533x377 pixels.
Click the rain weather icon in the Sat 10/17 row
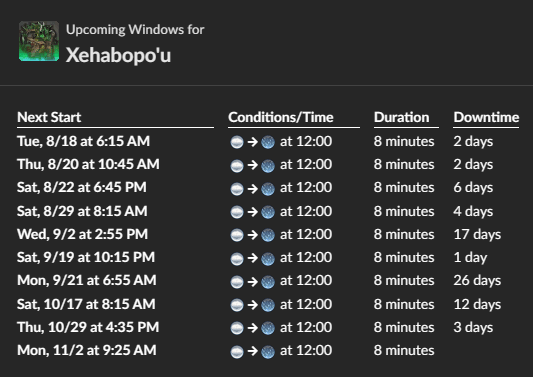[268, 305]
